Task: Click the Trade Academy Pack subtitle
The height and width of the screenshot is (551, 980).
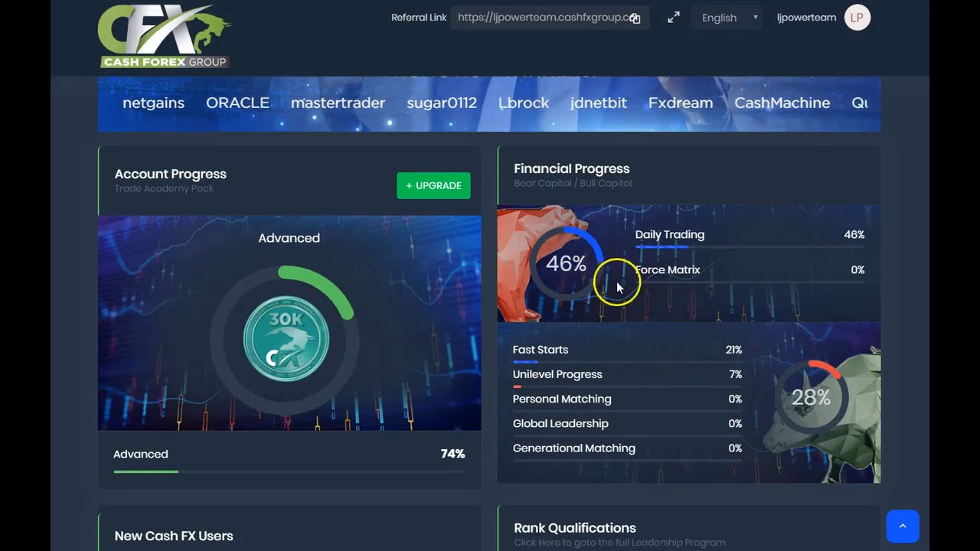Action: pos(164,188)
